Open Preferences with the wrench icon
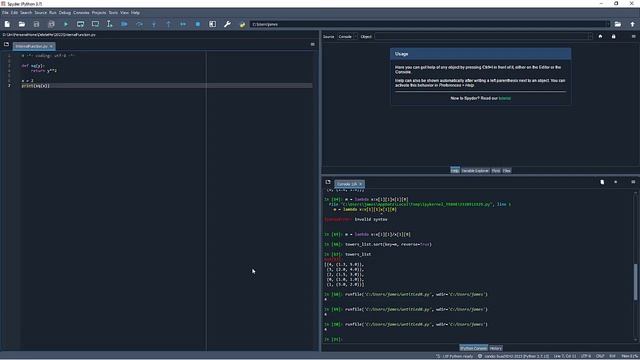 pos(227,24)
